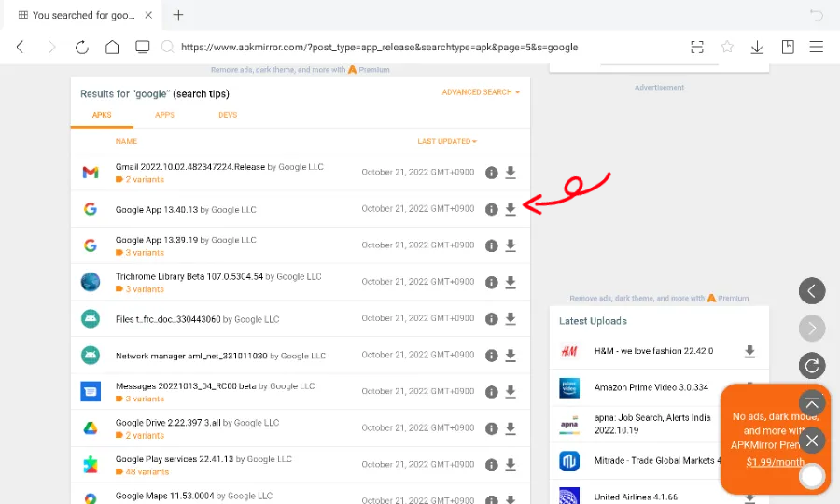The width and height of the screenshot is (840, 504).
Task: Click floating X close button
Action: [x=812, y=441]
